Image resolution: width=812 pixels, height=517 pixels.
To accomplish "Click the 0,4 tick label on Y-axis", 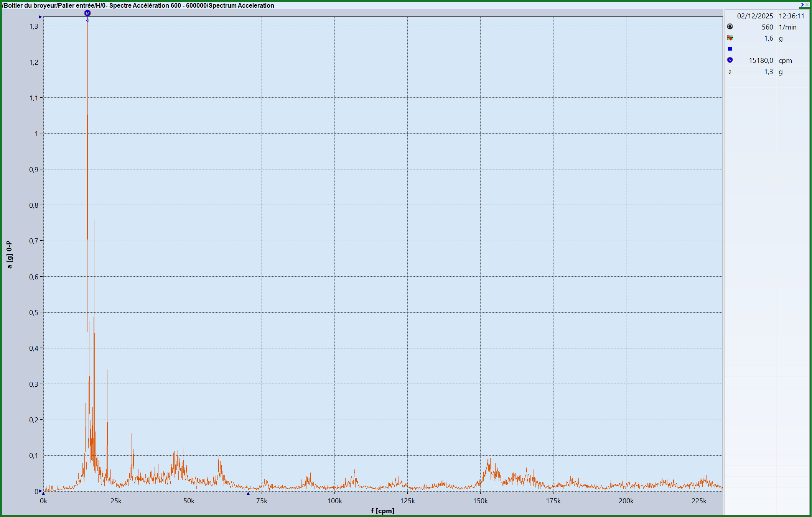I will coord(34,348).
